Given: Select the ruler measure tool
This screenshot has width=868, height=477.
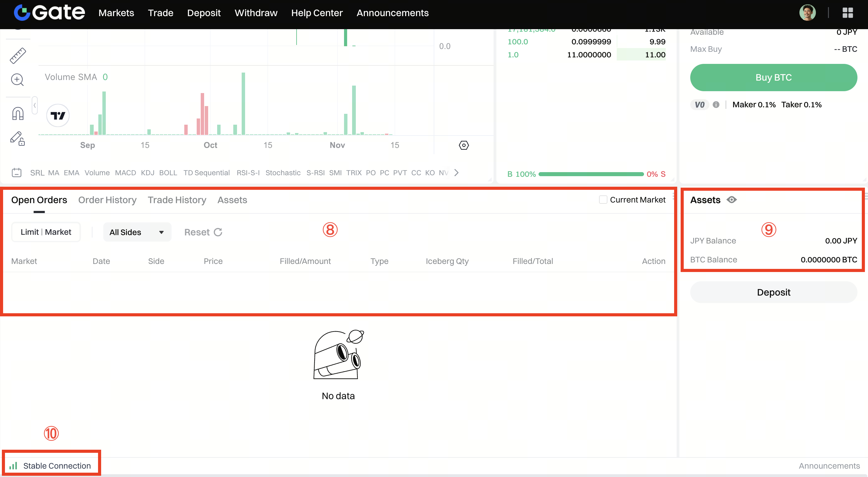Looking at the screenshot, I should [x=17, y=56].
